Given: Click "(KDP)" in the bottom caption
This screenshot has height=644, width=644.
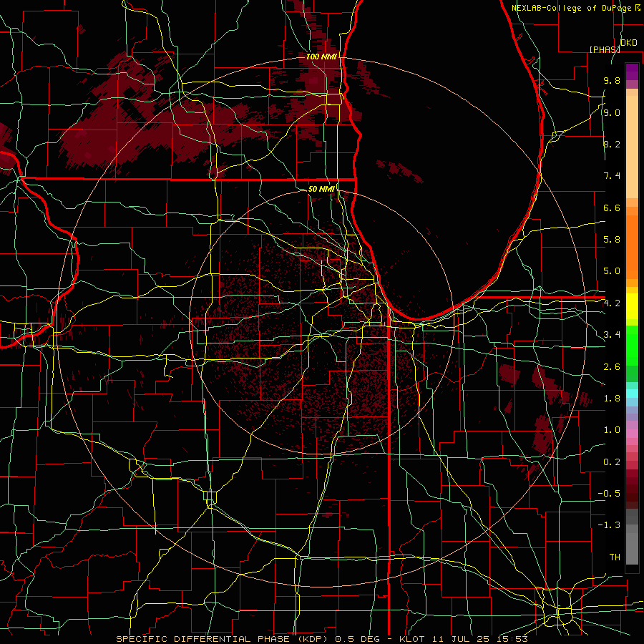Looking at the screenshot, I should click(x=313, y=639).
